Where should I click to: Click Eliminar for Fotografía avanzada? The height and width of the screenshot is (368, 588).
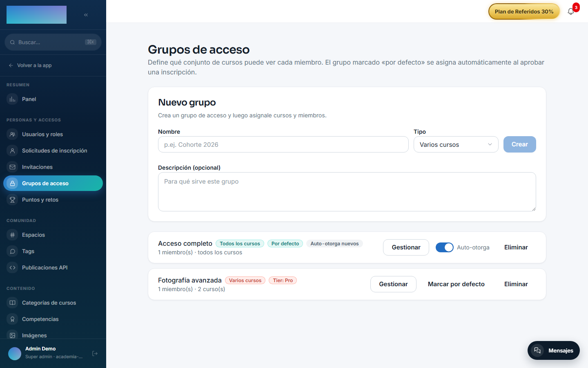point(516,284)
